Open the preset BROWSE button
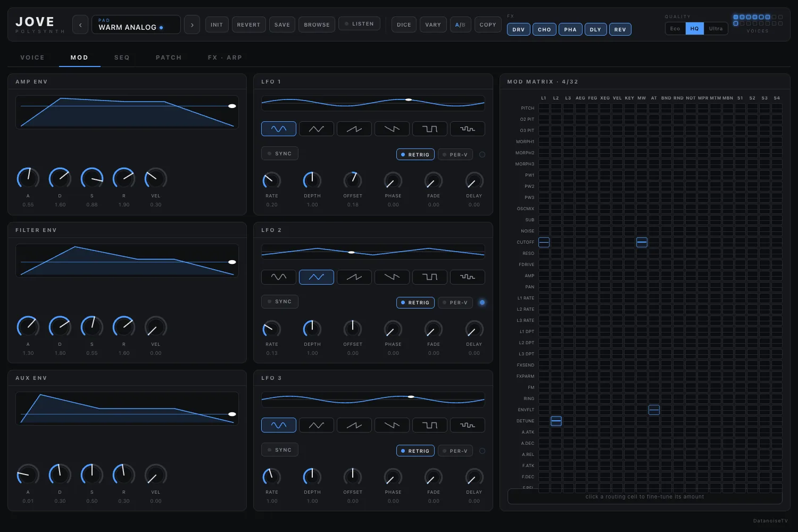Image resolution: width=798 pixels, height=532 pixels. [317, 24]
